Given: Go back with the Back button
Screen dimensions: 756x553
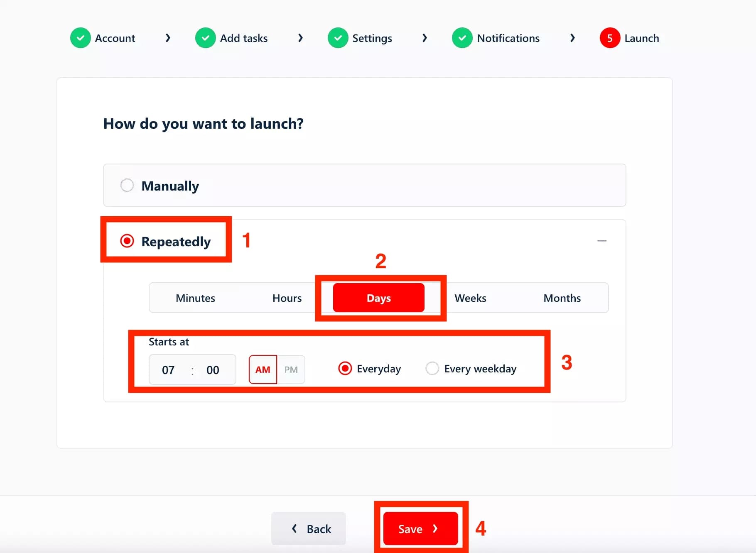Looking at the screenshot, I should tap(309, 529).
